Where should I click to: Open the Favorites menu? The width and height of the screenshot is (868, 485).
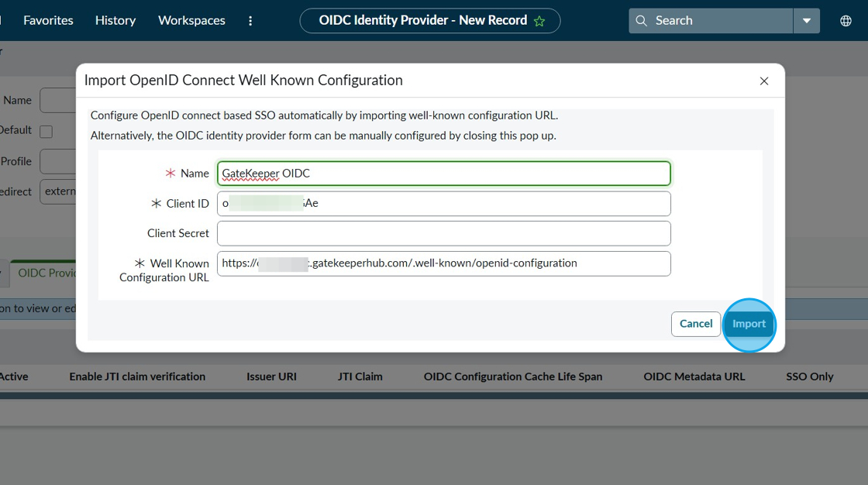pyautogui.click(x=48, y=20)
